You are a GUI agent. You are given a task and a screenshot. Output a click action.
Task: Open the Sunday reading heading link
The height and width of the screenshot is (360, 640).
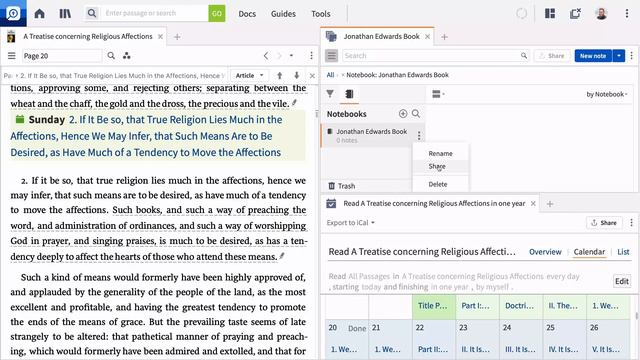click(x=146, y=136)
